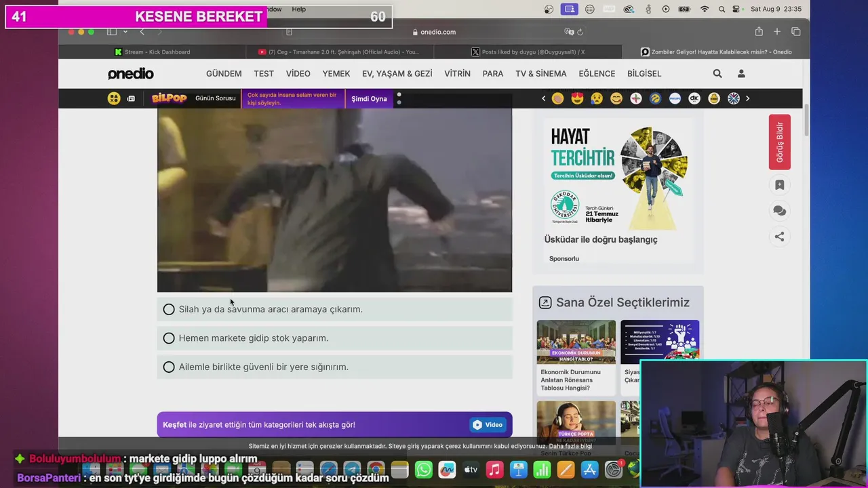Viewport: 868px width, 488px height.
Task: Click the Bilpop logo
Action: tap(169, 98)
